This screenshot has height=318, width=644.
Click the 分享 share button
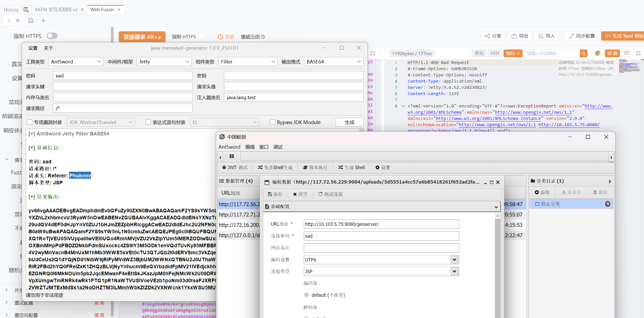click(x=493, y=36)
